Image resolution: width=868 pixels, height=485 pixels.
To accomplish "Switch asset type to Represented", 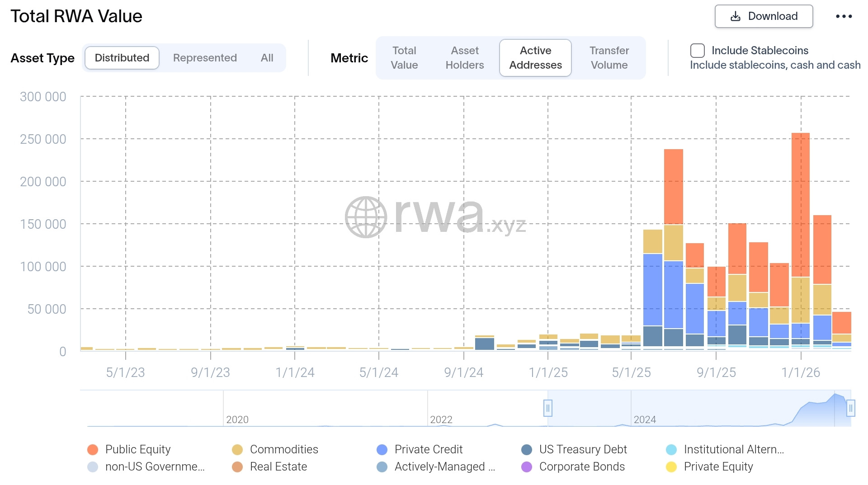I will pos(205,58).
